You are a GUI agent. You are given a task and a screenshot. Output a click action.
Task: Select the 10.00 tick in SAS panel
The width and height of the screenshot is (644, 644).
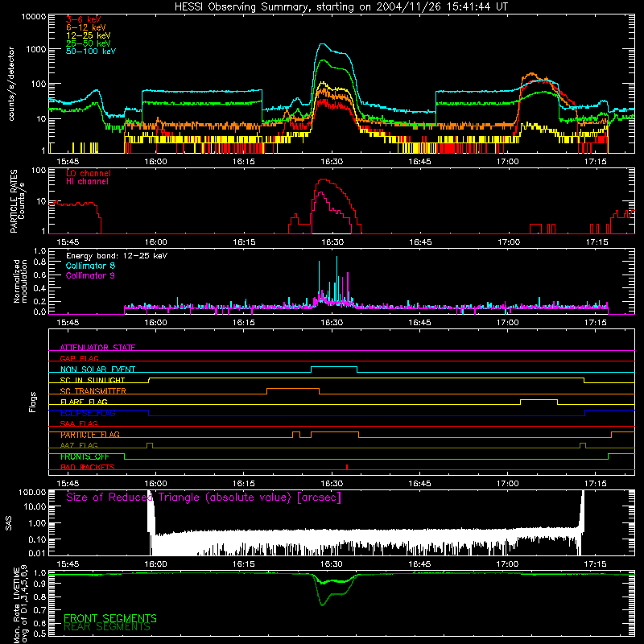click(35, 506)
